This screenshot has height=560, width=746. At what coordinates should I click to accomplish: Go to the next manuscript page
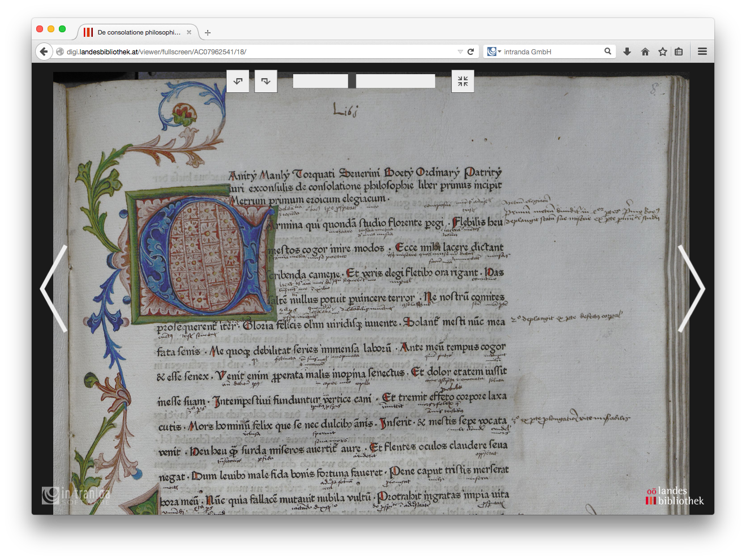691,289
